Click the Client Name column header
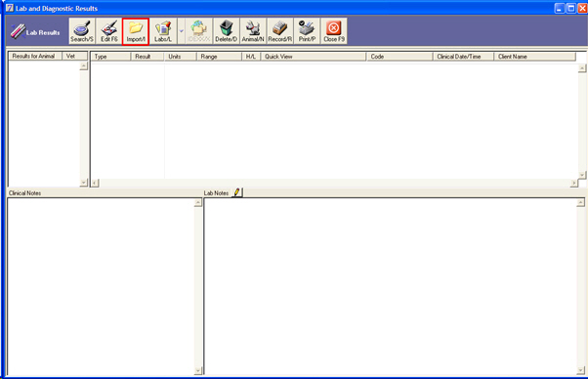588x379 pixels. (x=534, y=57)
